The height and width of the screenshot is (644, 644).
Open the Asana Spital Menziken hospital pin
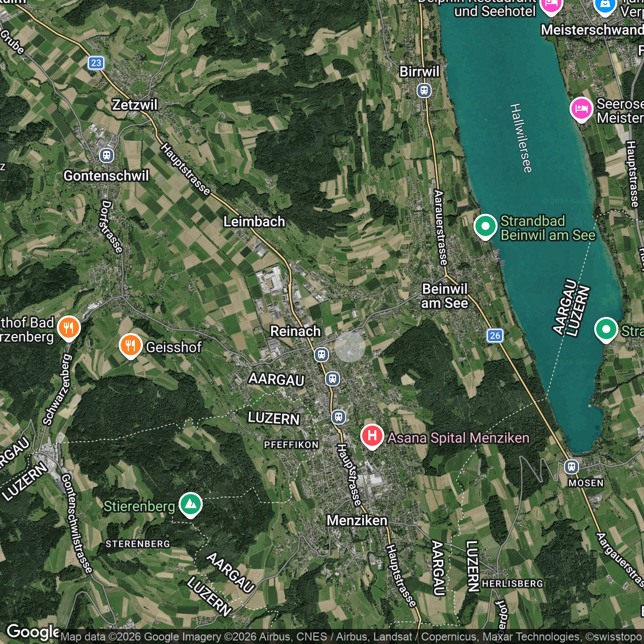pyautogui.click(x=372, y=436)
